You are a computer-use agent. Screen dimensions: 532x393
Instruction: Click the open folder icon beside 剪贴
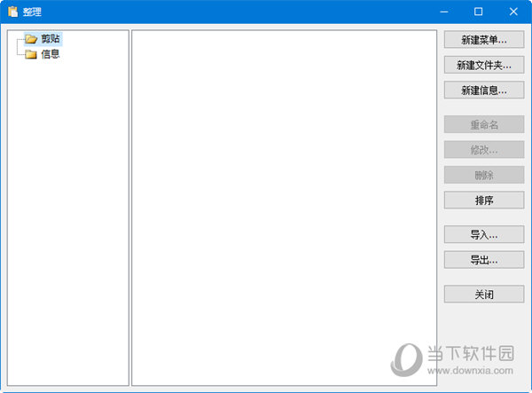[x=31, y=39]
